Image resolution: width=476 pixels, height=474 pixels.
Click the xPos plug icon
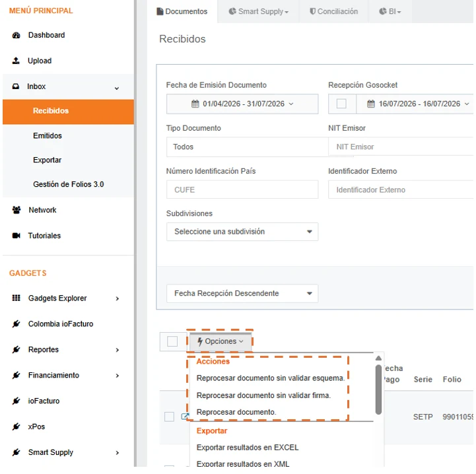point(16,426)
